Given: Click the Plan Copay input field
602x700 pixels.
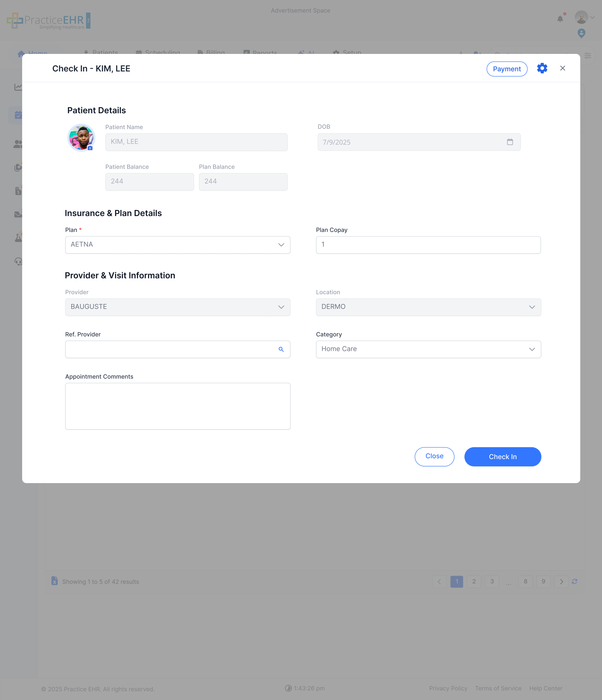Looking at the screenshot, I should point(428,245).
